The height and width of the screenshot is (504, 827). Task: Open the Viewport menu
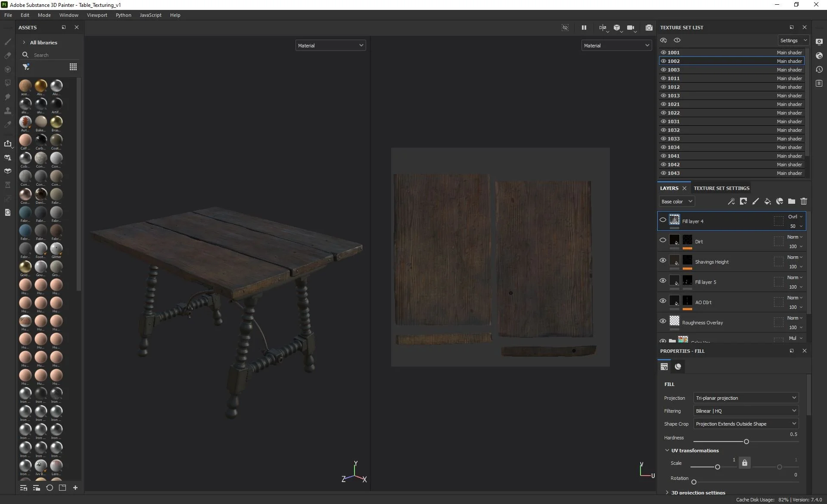[97, 15]
